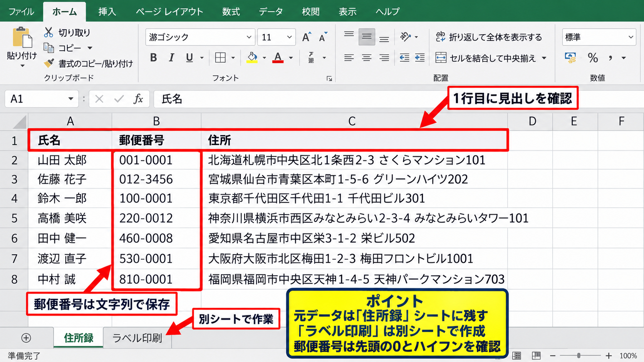Viewport: 644px width, 362px height.
Task: Apply the comma style icon
Action: tap(610, 58)
